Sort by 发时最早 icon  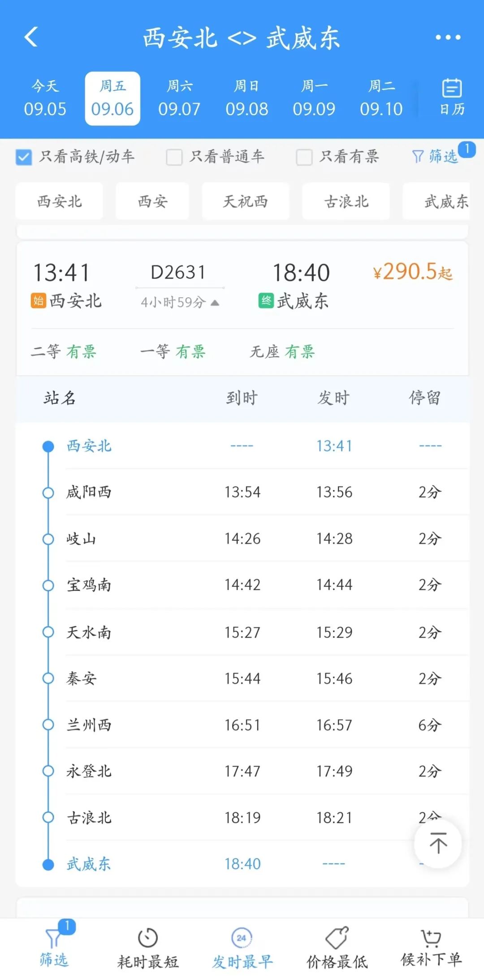tap(242, 938)
